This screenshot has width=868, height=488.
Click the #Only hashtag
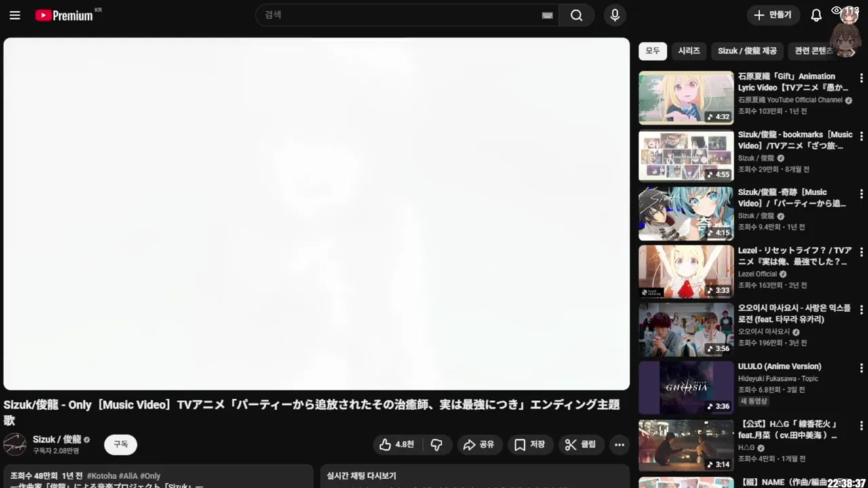(x=150, y=476)
